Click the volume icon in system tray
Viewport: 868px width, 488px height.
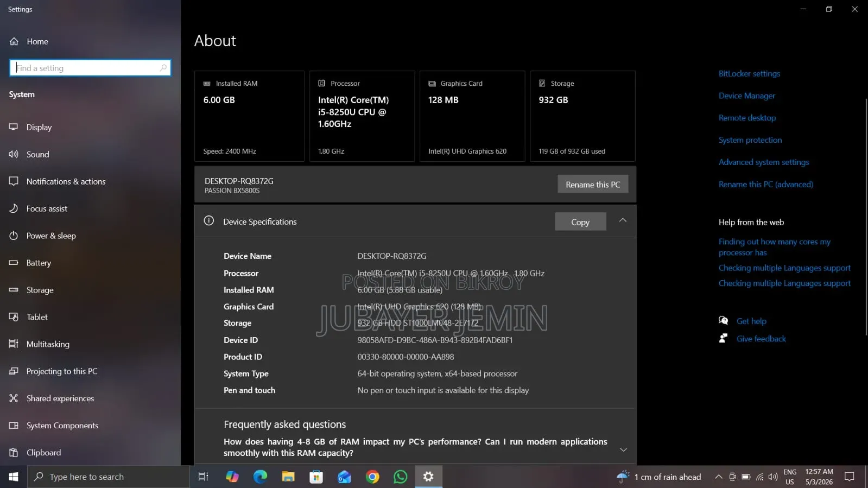pyautogui.click(x=773, y=477)
